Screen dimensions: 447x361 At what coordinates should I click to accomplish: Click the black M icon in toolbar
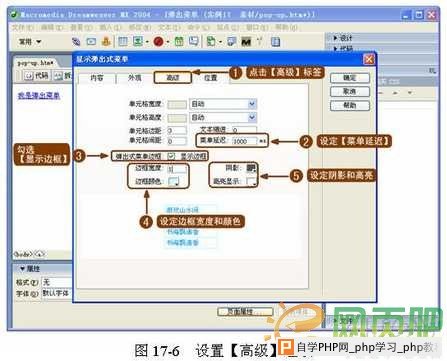click(246, 42)
